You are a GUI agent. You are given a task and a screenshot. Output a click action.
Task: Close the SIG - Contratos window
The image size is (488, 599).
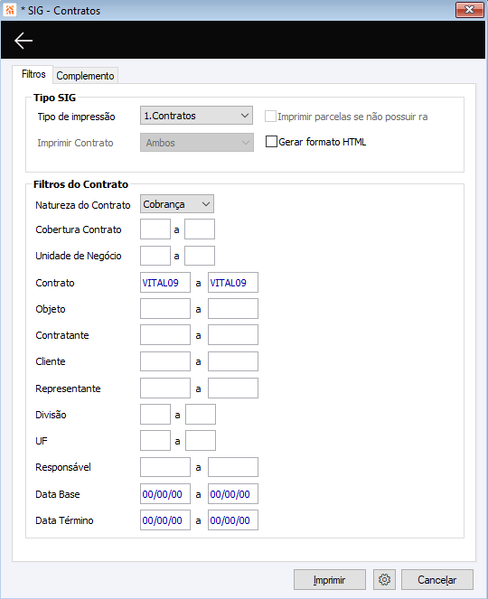pos(469,10)
